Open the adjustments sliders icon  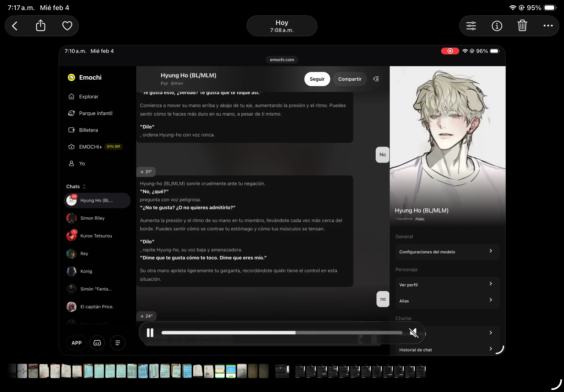(471, 26)
